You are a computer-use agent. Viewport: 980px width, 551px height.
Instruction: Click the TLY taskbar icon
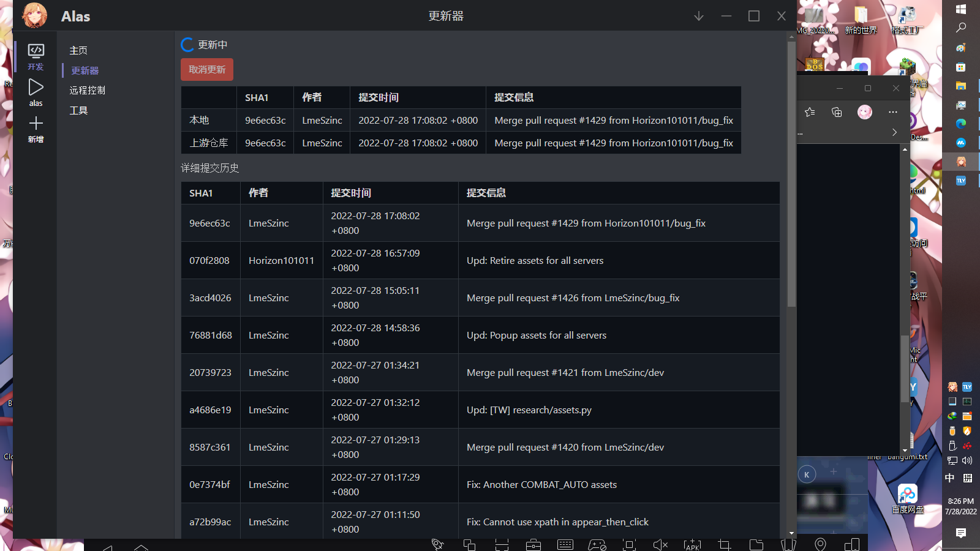coord(961,181)
